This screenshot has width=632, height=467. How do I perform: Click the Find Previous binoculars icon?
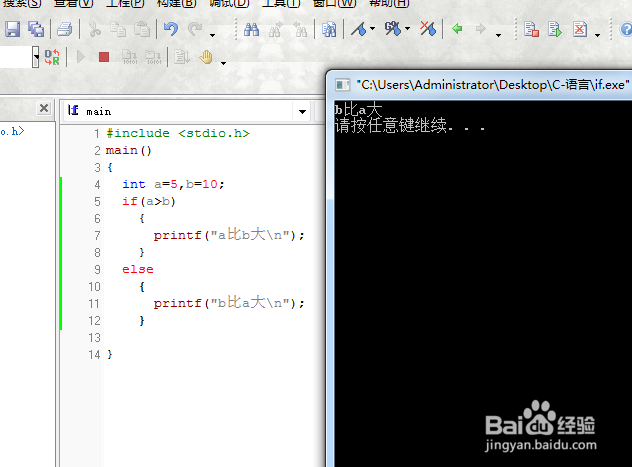[x=300, y=29]
